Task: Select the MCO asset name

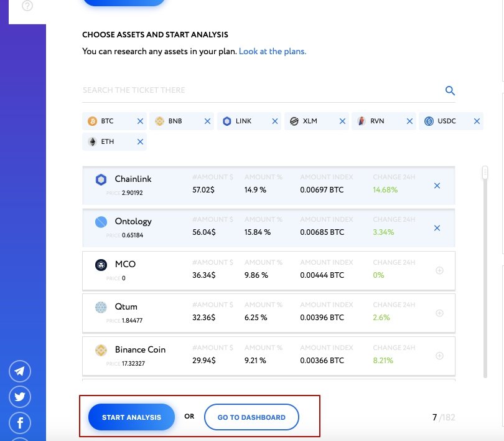Action: click(125, 264)
